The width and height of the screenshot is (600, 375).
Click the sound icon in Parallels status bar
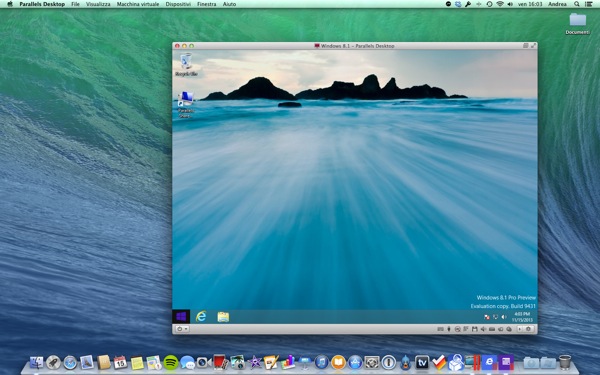pyautogui.click(x=483, y=329)
